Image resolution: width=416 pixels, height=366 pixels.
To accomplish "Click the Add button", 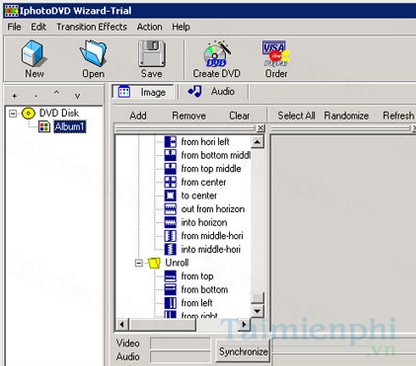I will 138,116.
